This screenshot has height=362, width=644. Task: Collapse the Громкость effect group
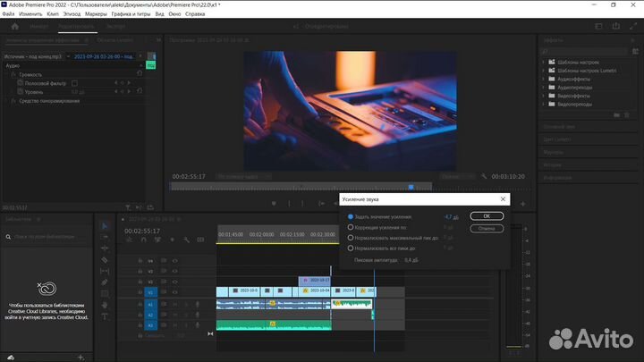(x=6, y=75)
